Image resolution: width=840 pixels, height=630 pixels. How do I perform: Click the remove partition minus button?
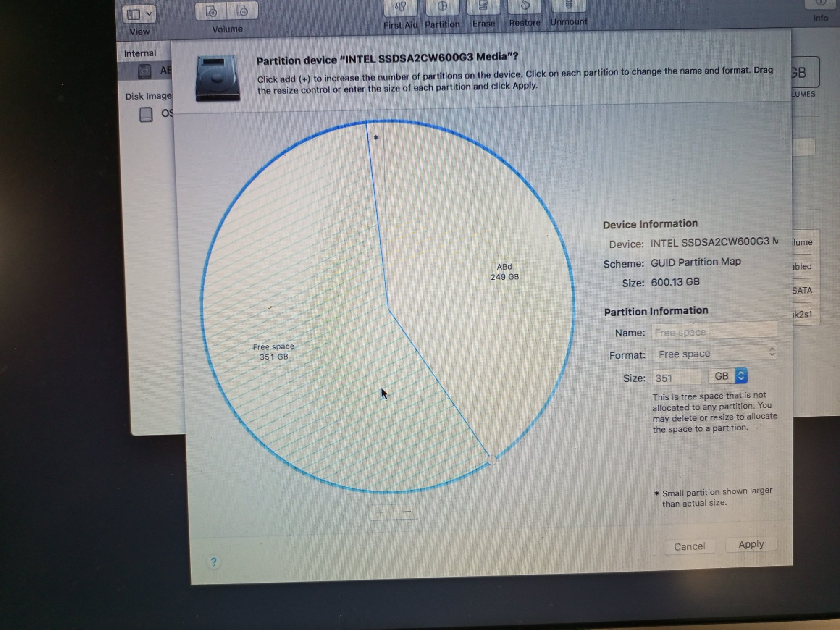pyautogui.click(x=406, y=512)
